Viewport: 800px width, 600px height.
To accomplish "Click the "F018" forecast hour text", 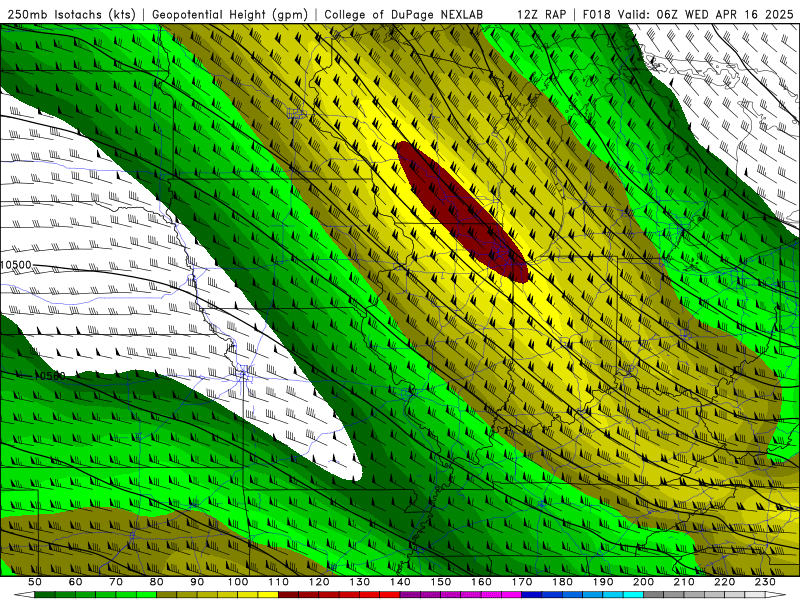I will pos(596,14).
